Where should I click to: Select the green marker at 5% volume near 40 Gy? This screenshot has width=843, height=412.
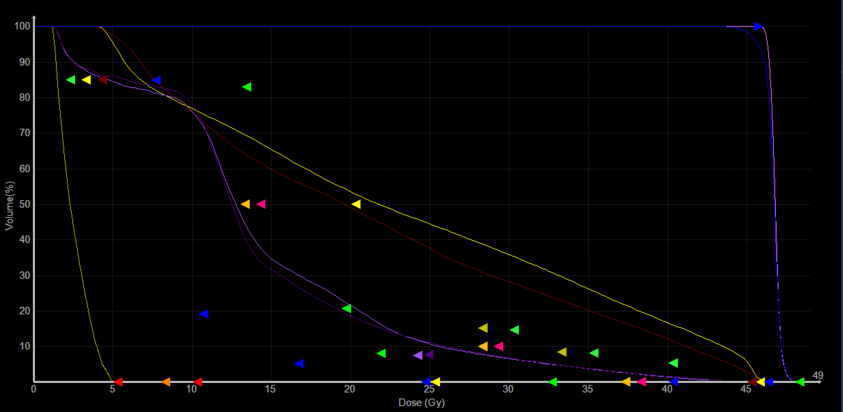pos(673,363)
